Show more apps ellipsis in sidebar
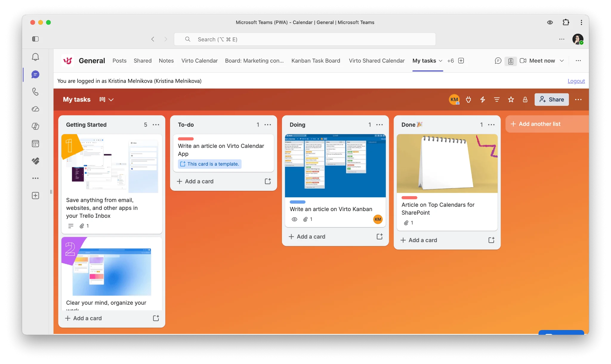 [x=36, y=178]
